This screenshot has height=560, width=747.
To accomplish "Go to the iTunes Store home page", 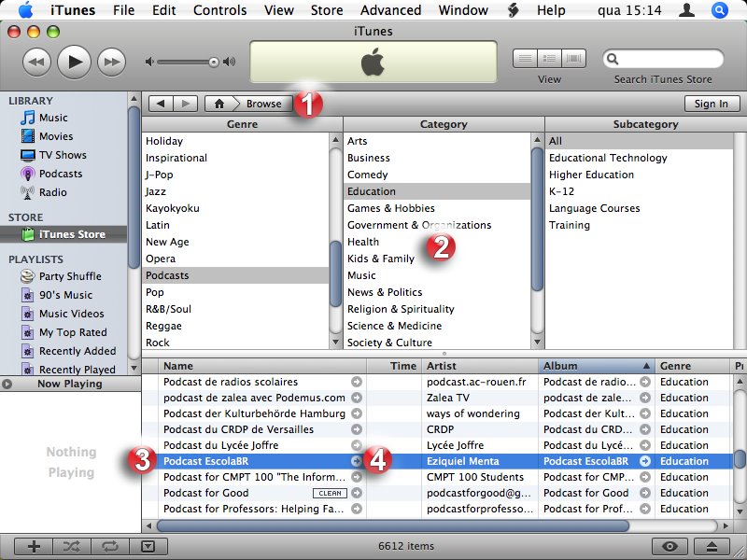I will click(219, 104).
